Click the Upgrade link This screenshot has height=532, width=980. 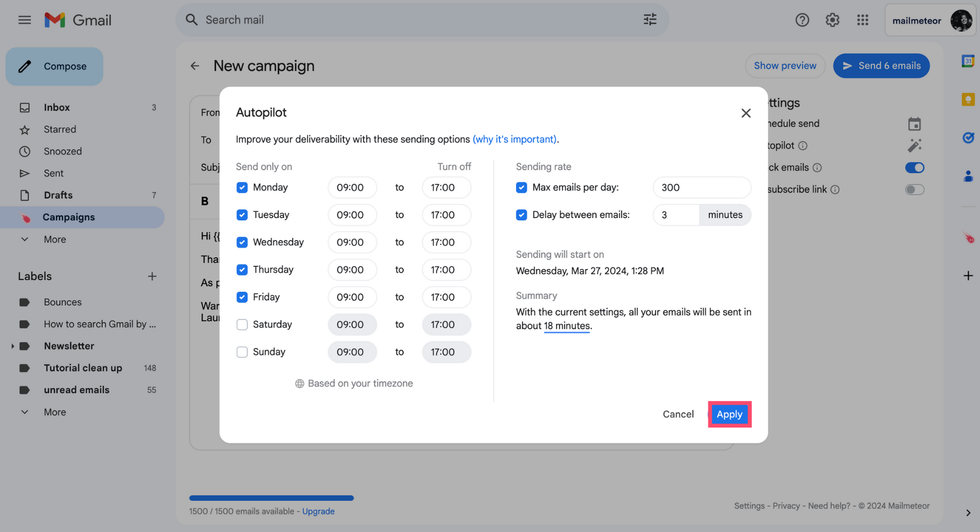coord(318,511)
